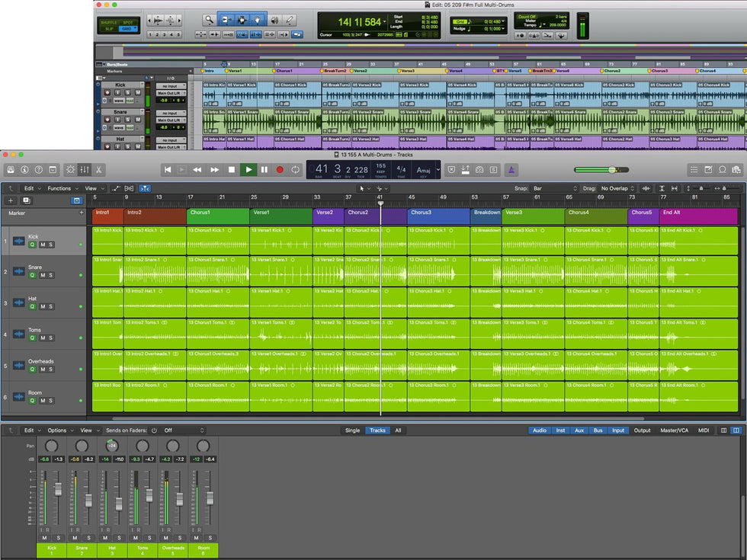
Task: Select the Zoomer magnifier tool in Pro Tools
Action: coord(209,20)
